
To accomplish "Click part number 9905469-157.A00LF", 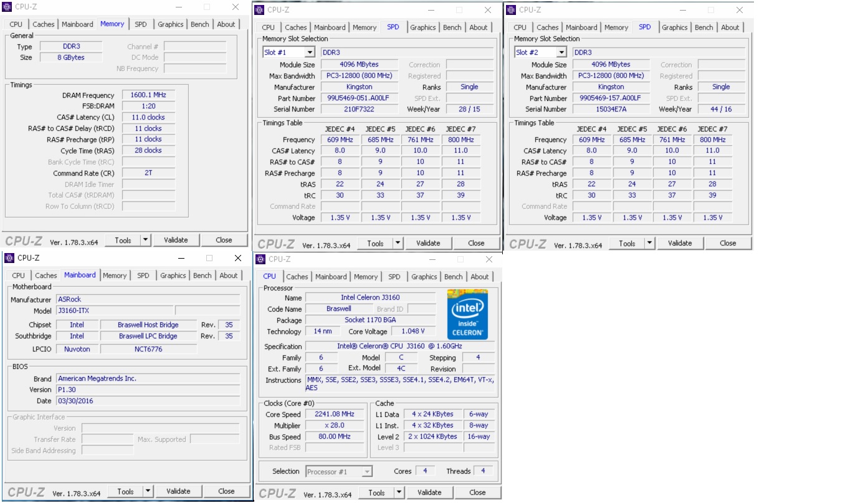I will [x=611, y=98].
